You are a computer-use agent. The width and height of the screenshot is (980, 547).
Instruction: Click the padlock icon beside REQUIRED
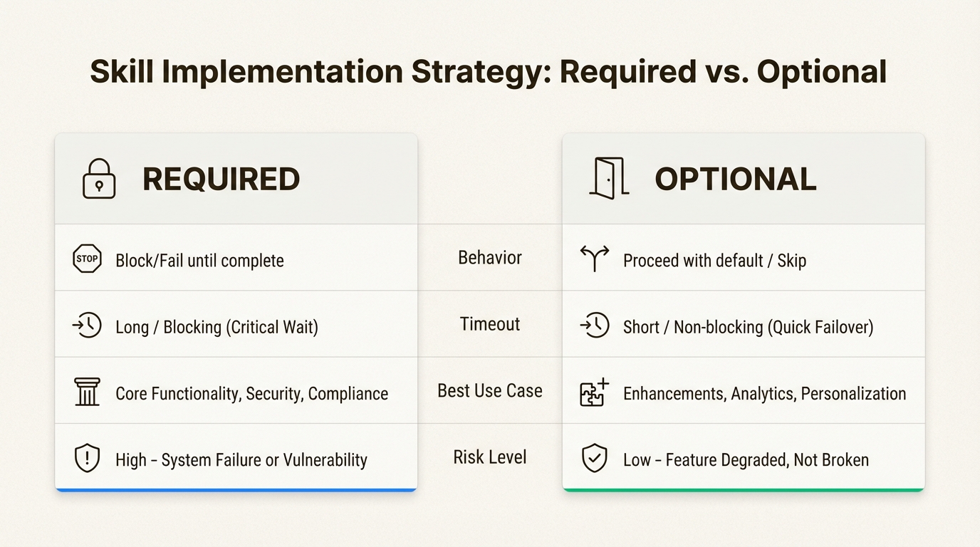point(99,179)
